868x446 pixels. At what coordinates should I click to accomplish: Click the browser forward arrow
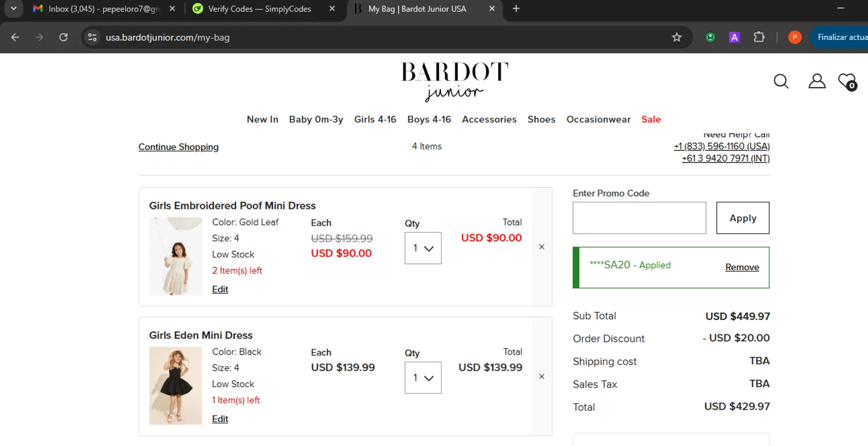click(x=39, y=38)
